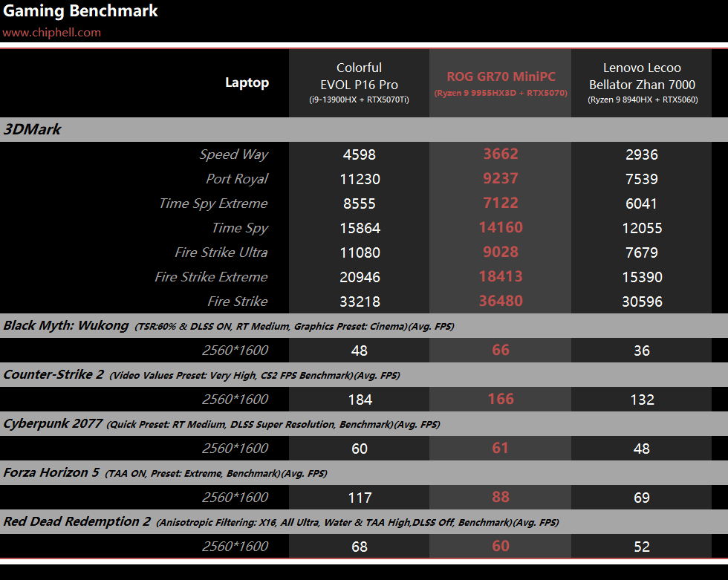This screenshot has height=580, width=728.
Task: Select Counter-Strike 2 value 184
Action: pos(360,400)
